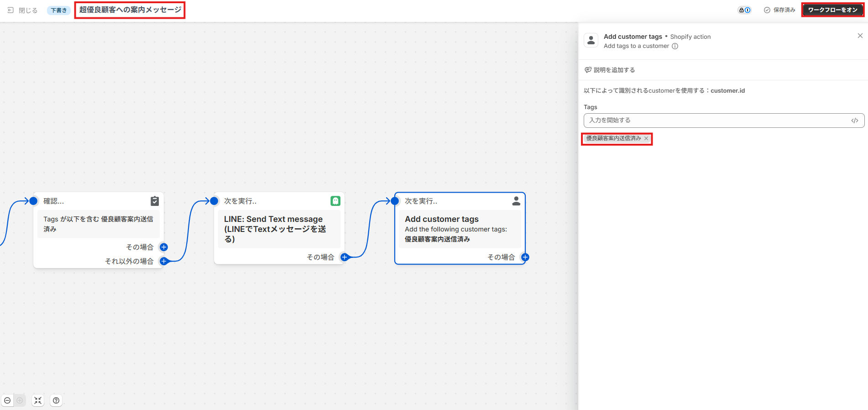Click the 下書き draft status badge

click(x=59, y=10)
